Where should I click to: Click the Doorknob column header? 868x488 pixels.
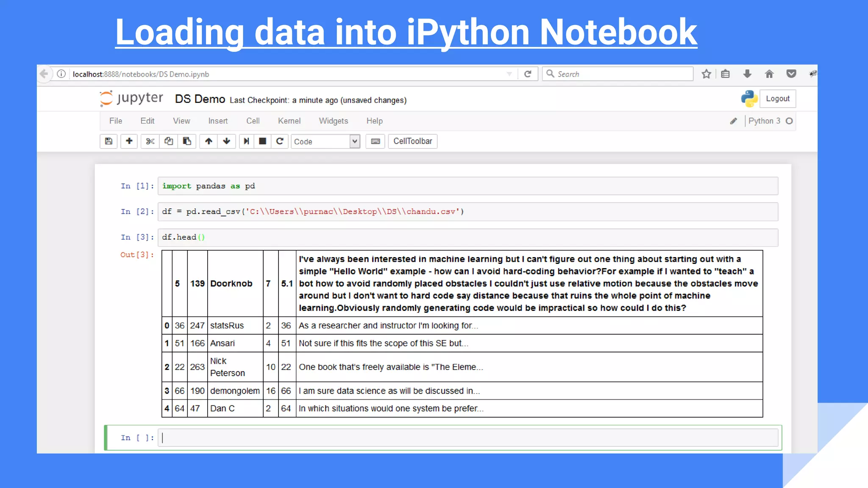[x=235, y=284]
